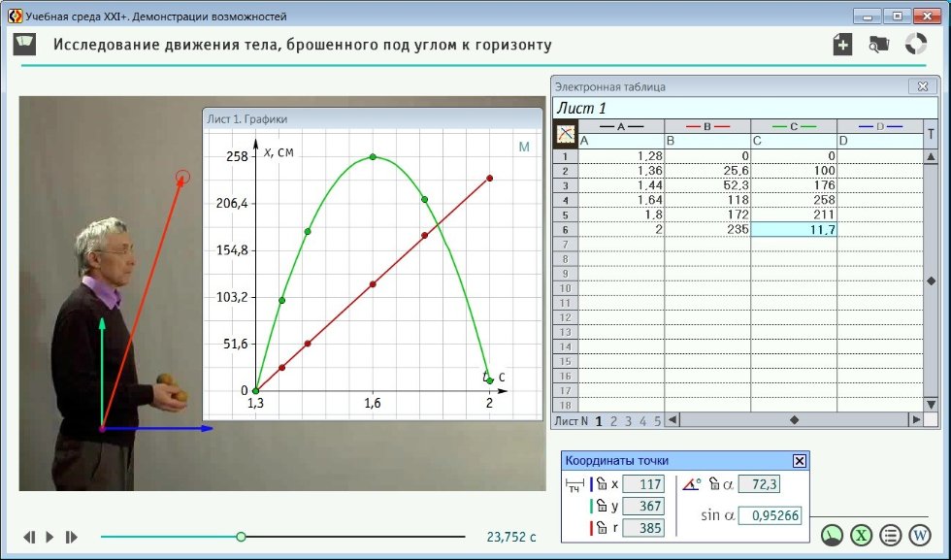Export data via the green X (Excel) icon
The height and width of the screenshot is (560, 951).
coord(863,535)
